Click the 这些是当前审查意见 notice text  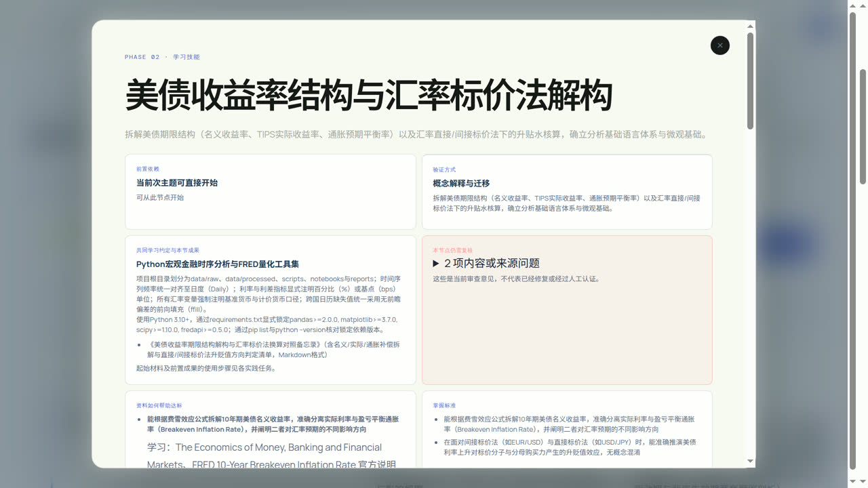(x=516, y=279)
